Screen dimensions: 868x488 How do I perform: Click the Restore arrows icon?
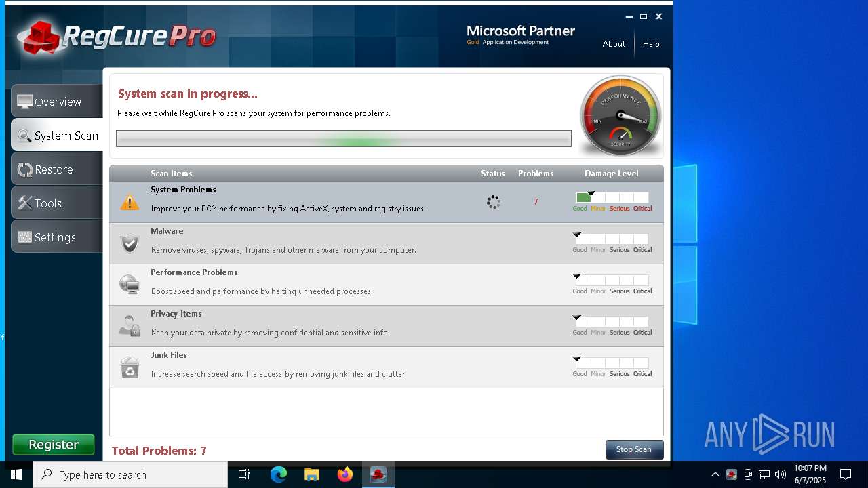click(x=25, y=169)
